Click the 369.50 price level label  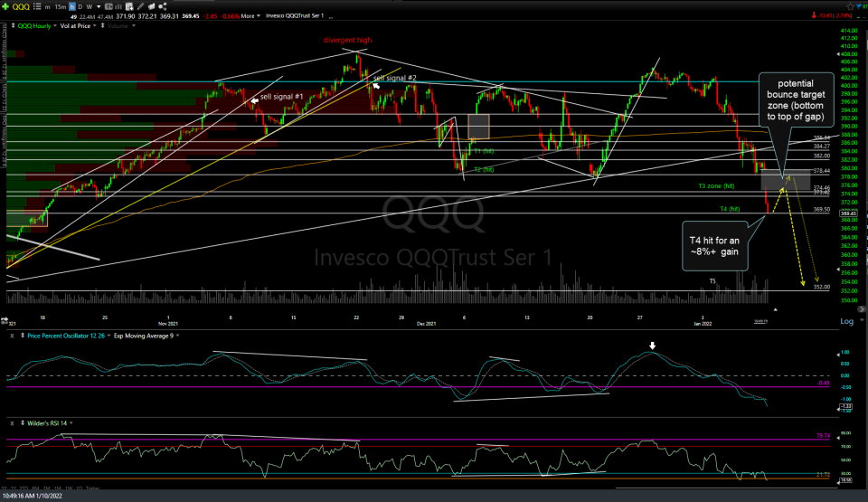click(822, 210)
